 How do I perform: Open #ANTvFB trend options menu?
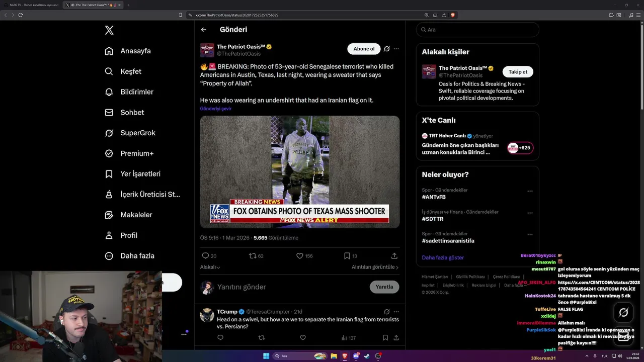pyautogui.click(x=530, y=191)
